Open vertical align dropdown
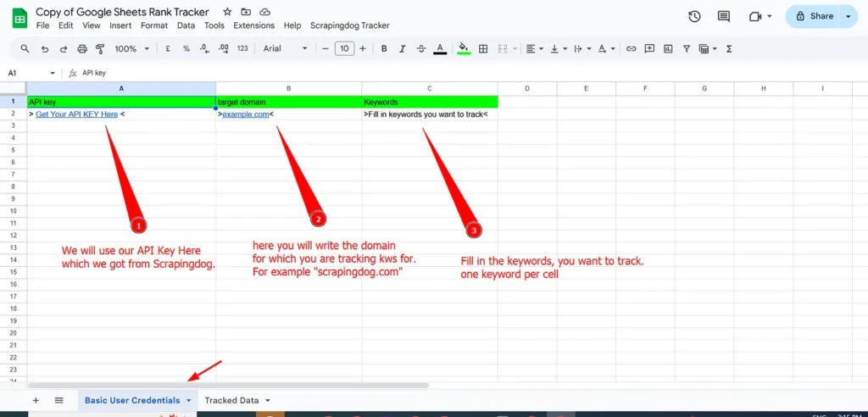The image size is (868, 417). pyautogui.click(x=558, y=48)
